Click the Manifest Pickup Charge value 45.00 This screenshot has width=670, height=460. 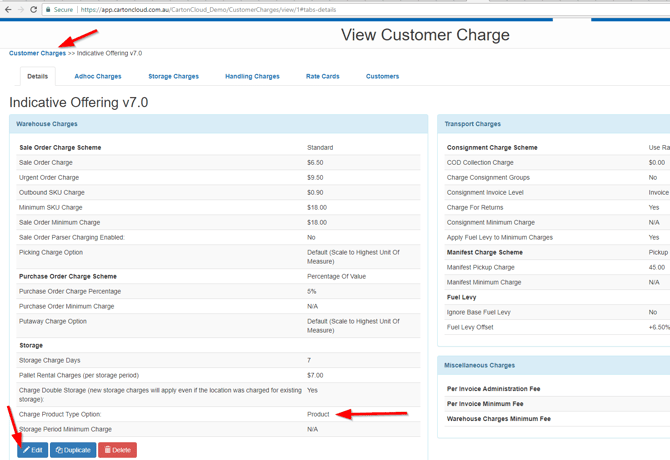pos(656,267)
